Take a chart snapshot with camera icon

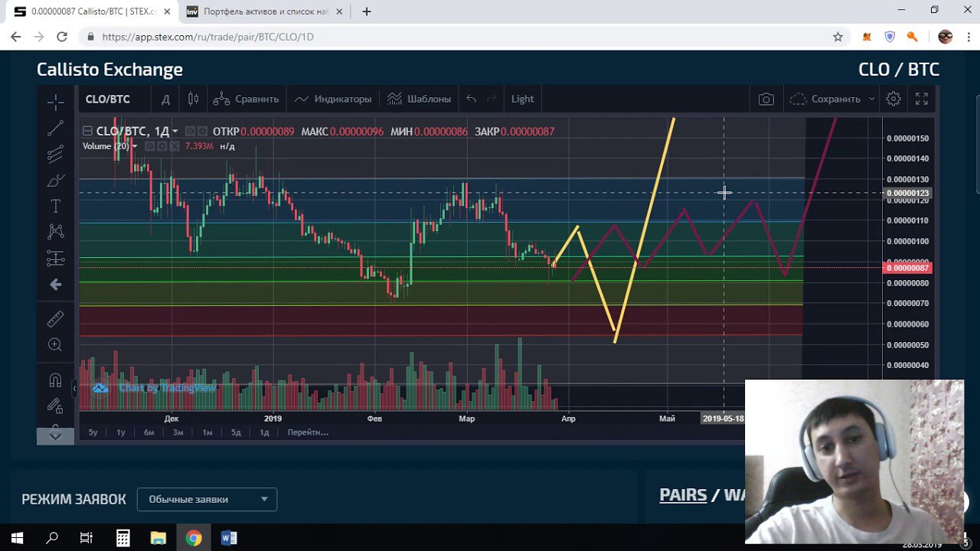(766, 99)
